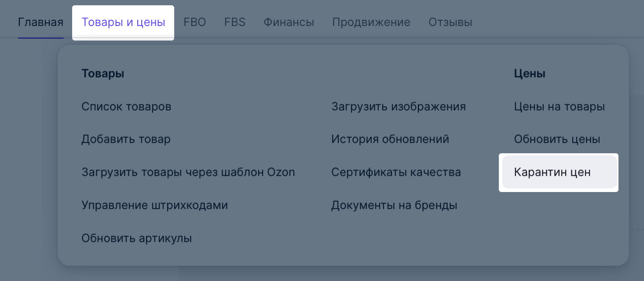Open Цены на товары

point(559,107)
